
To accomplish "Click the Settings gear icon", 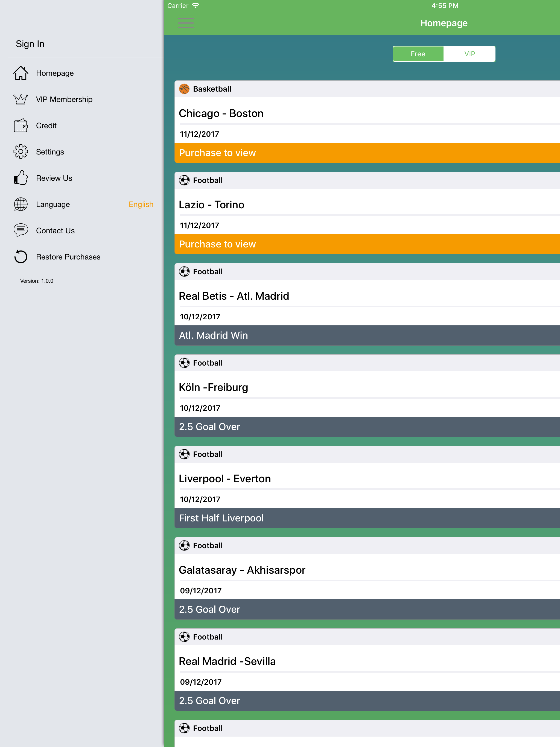I will pyautogui.click(x=21, y=152).
